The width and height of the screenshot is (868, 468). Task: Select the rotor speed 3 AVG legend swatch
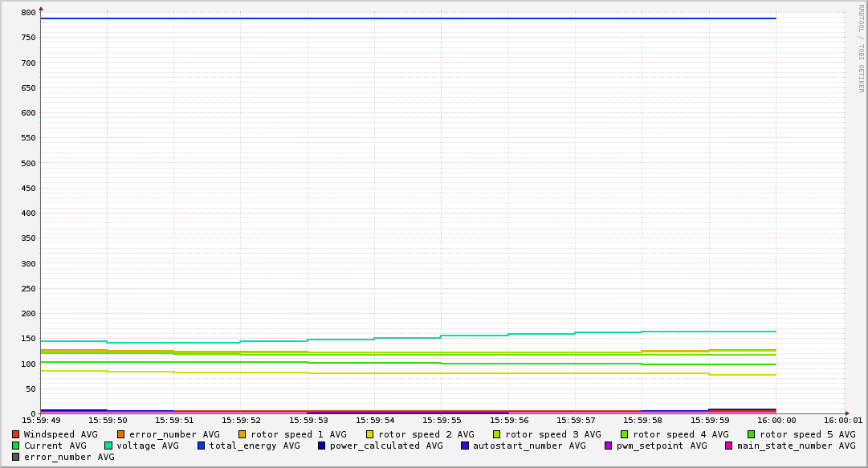497,434
